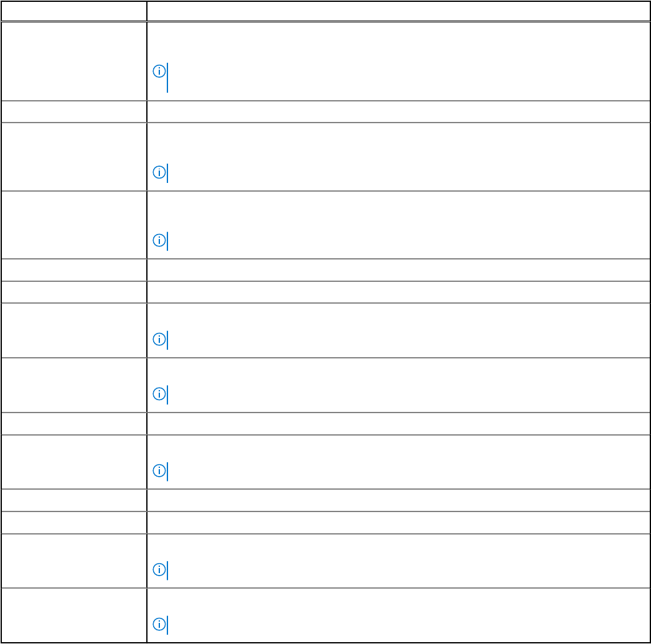
Task: Click the right cell of the second body row
Action: coord(398,111)
